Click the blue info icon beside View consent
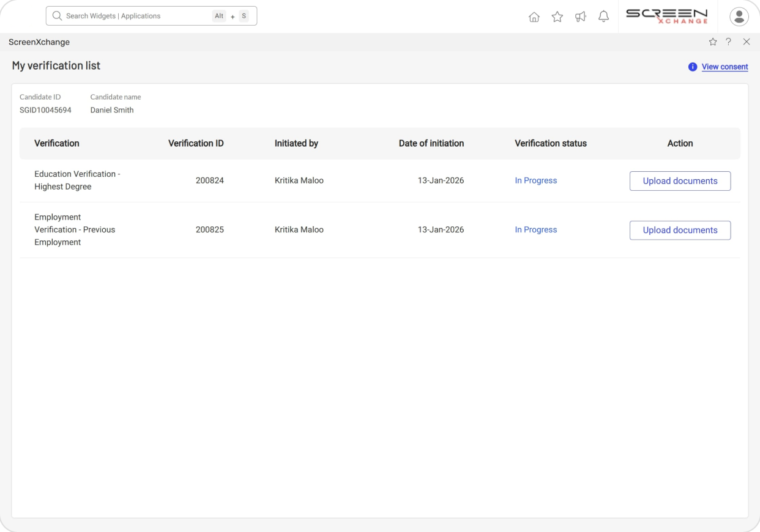The width and height of the screenshot is (760, 532). coord(692,67)
